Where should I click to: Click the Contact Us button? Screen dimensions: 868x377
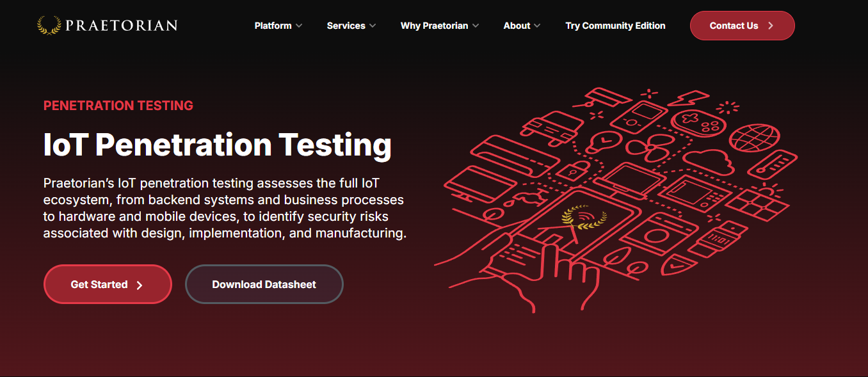(x=742, y=26)
